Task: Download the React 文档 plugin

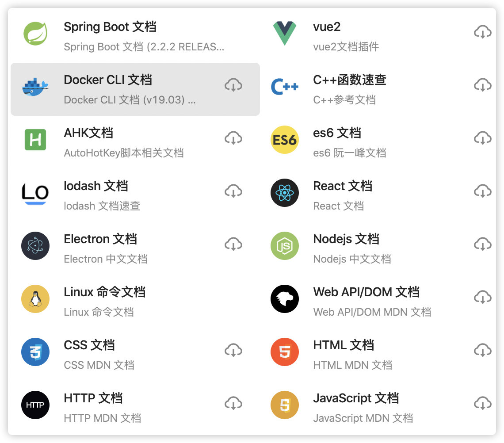Action: click(x=483, y=191)
